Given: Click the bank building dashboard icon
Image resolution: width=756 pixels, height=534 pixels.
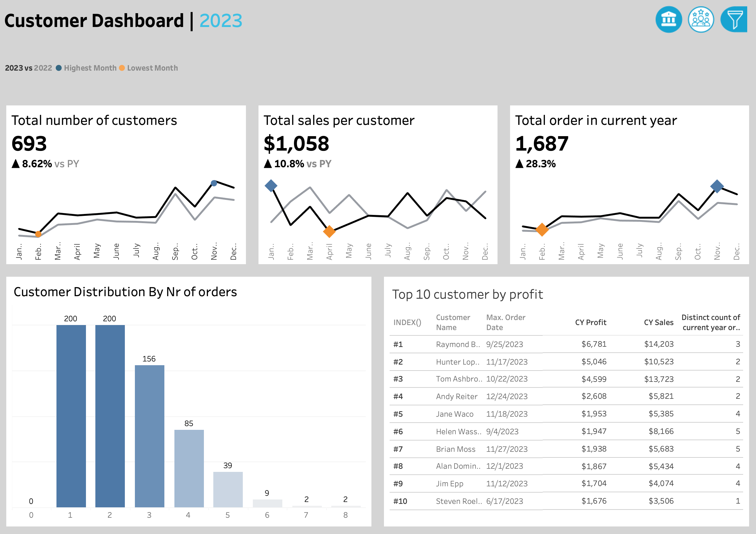Looking at the screenshot, I should point(668,19).
